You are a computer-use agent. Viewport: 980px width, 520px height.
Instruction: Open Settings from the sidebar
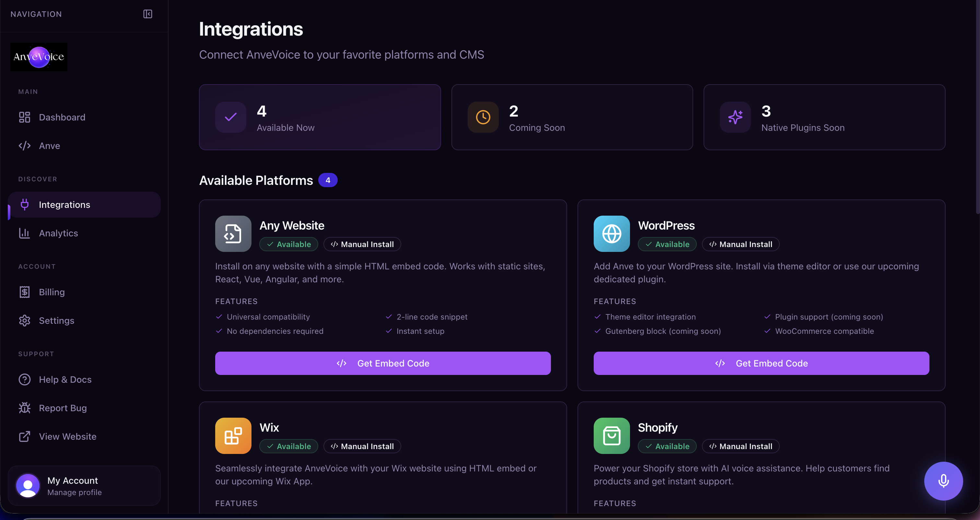56,321
